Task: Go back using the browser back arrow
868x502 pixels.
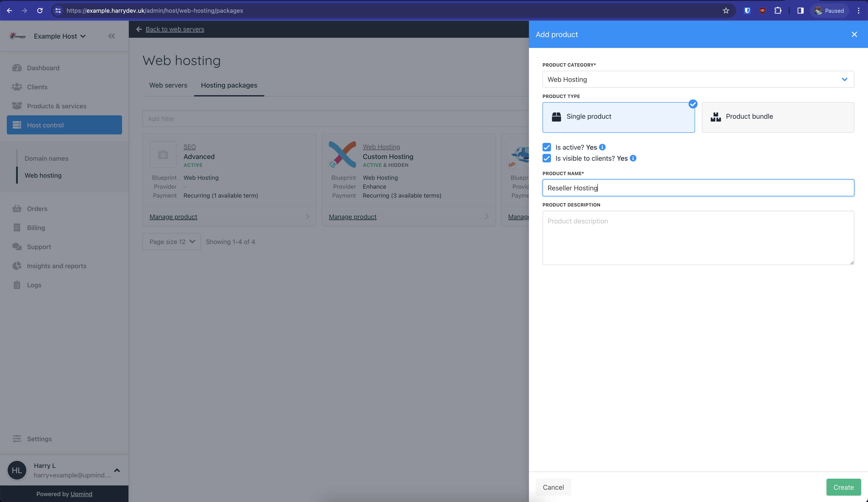Action: (9, 11)
